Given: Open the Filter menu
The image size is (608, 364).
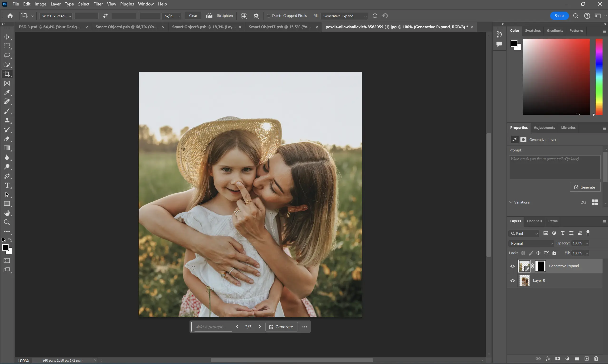Looking at the screenshot, I should pos(98,4).
